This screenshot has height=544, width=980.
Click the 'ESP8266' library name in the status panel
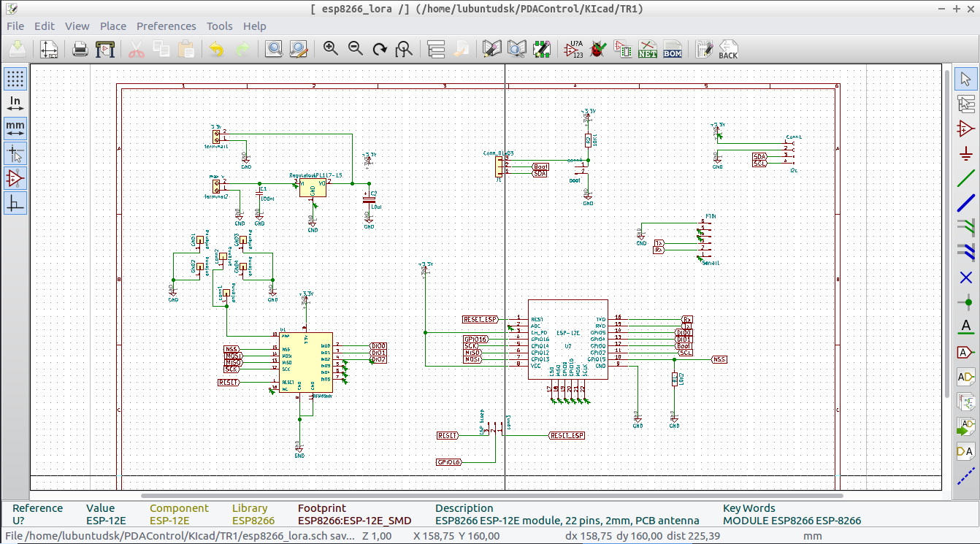[253, 521]
